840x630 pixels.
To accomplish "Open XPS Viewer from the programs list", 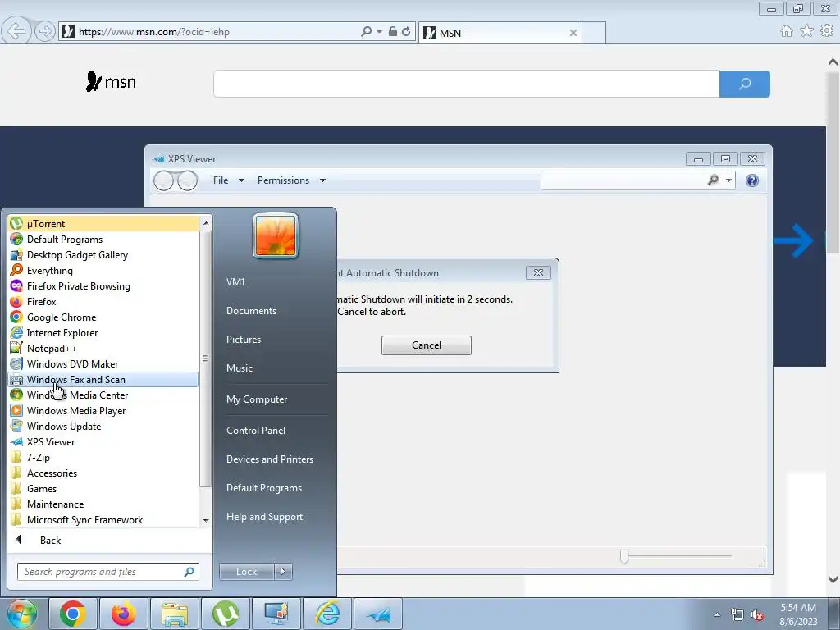I will [x=103, y=441].
